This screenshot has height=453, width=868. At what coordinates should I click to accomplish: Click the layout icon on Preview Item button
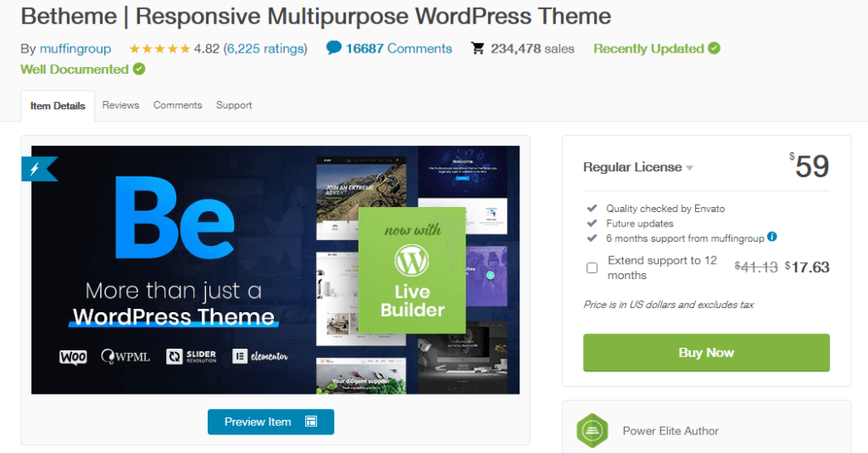[x=311, y=422]
